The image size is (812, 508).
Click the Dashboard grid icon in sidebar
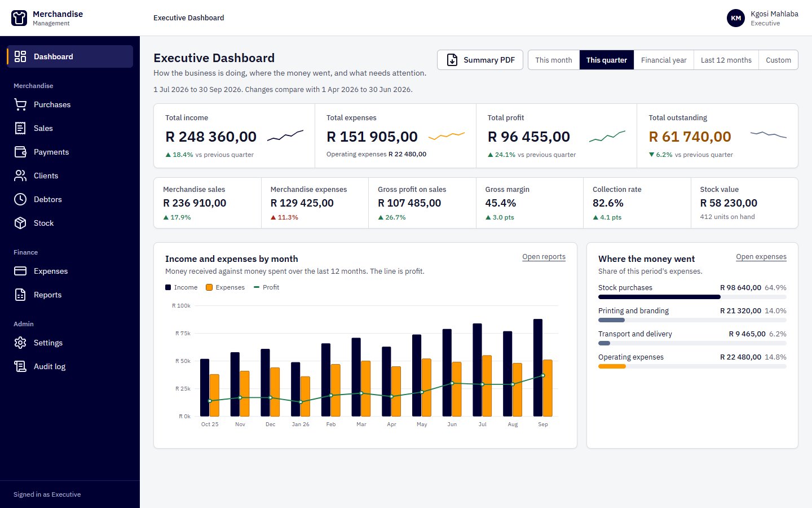click(x=20, y=56)
